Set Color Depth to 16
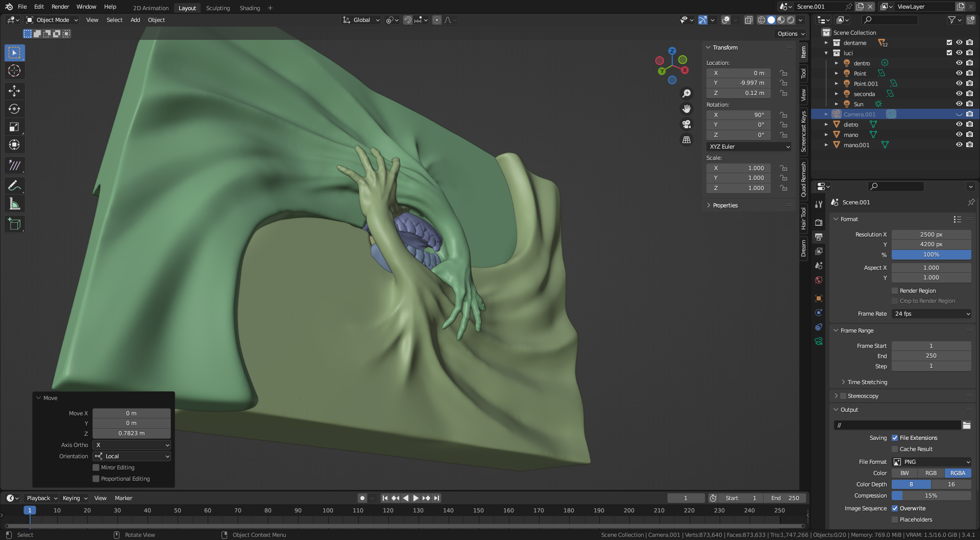Image resolution: width=980 pixels, height=540 pixels. point(951,484)
